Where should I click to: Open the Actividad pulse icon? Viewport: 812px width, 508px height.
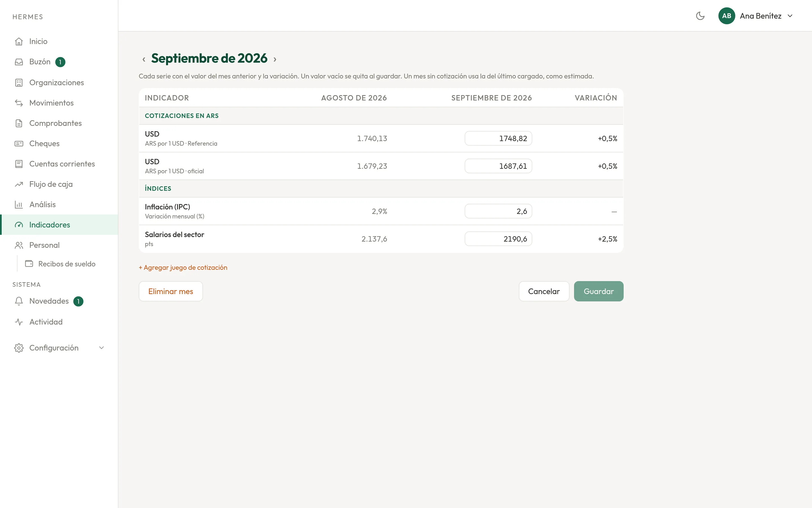[x=19, y=322]
